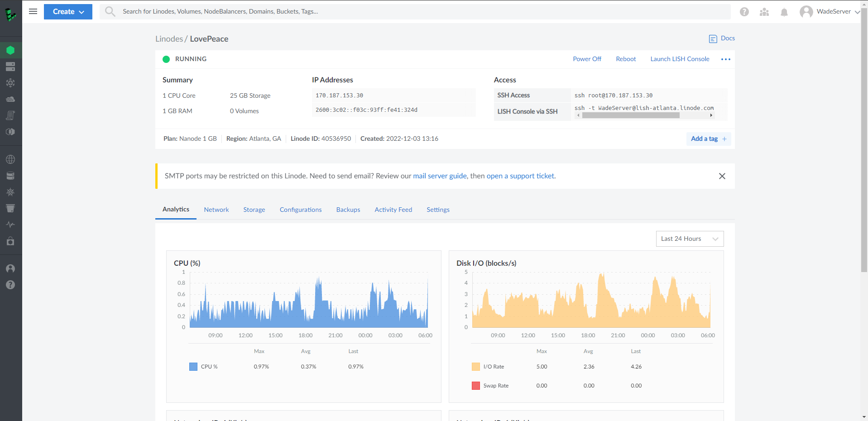
Task: Switch to the Storage tab
Action: tap(254, 210)
